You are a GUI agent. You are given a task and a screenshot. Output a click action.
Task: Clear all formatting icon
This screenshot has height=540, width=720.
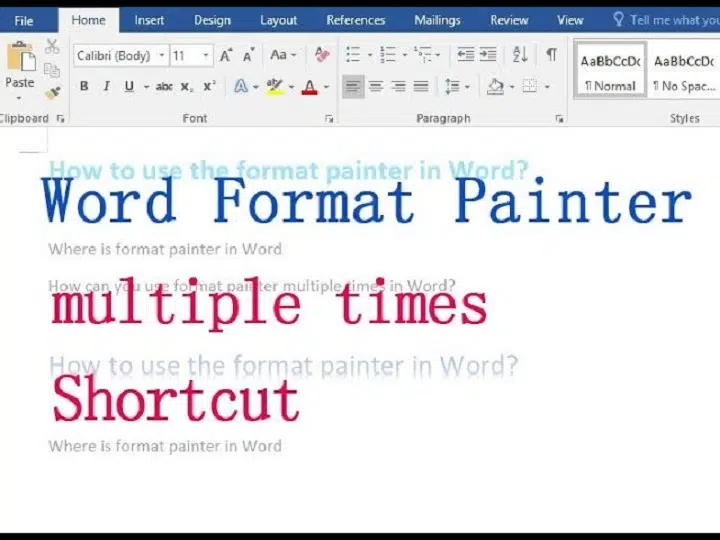322,55
